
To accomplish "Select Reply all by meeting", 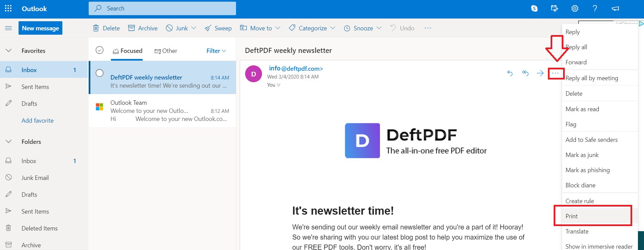I will click(600, 78).
